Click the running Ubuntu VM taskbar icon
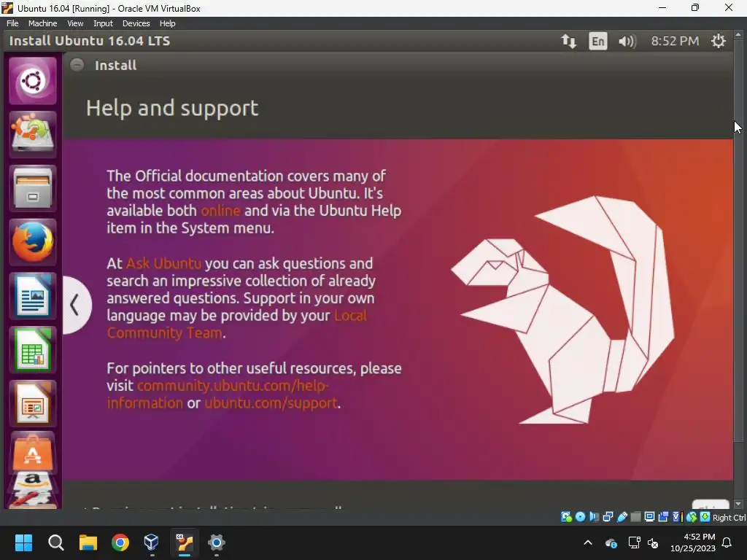This screenshot has height=560, width=747. 185,542
